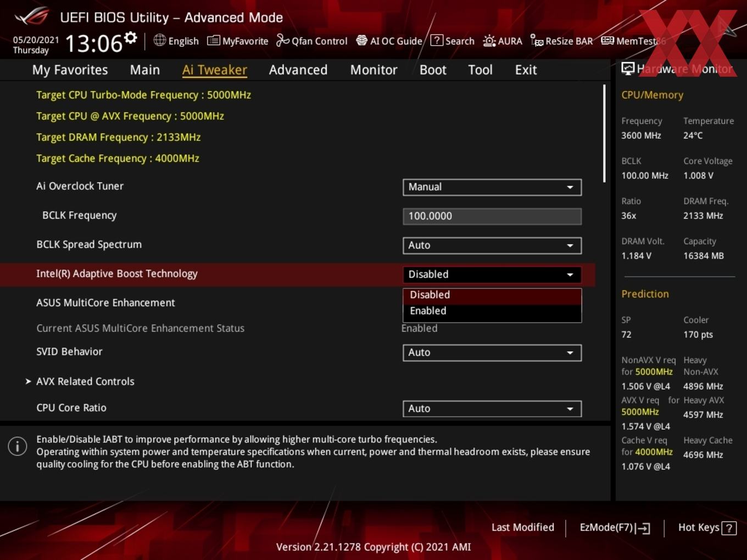Open Ai Overclock Tuner dropdown
The image size is (747, 560).
click(492, 187)
